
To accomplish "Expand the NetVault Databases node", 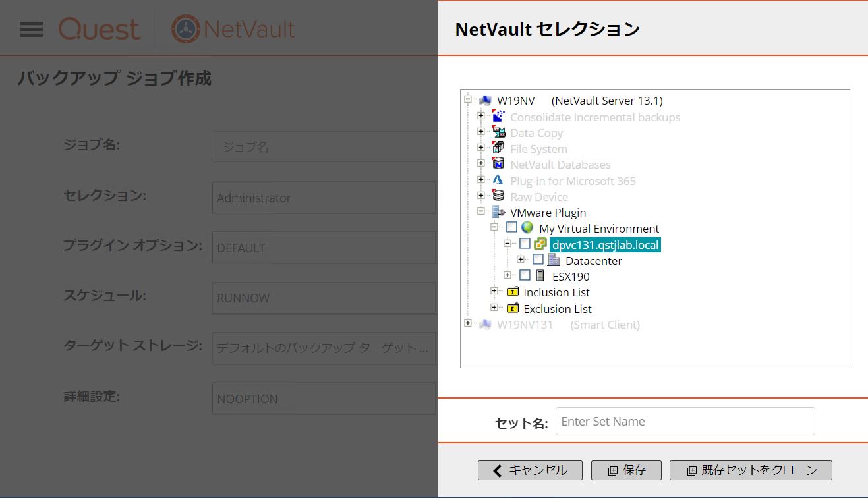I will (481, 163).
